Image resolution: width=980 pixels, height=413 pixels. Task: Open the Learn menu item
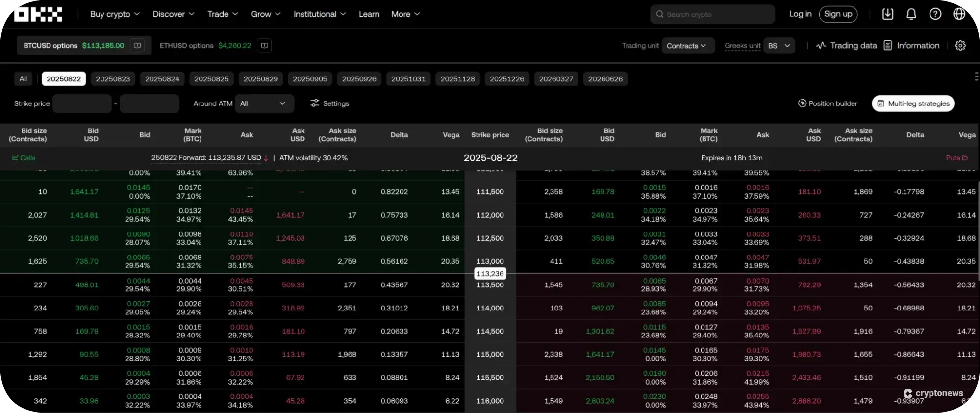pos(369,14)
